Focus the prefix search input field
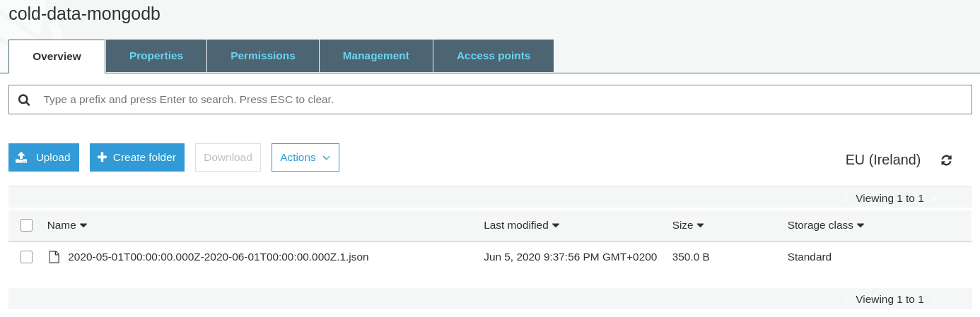 [x=495, y=100]
